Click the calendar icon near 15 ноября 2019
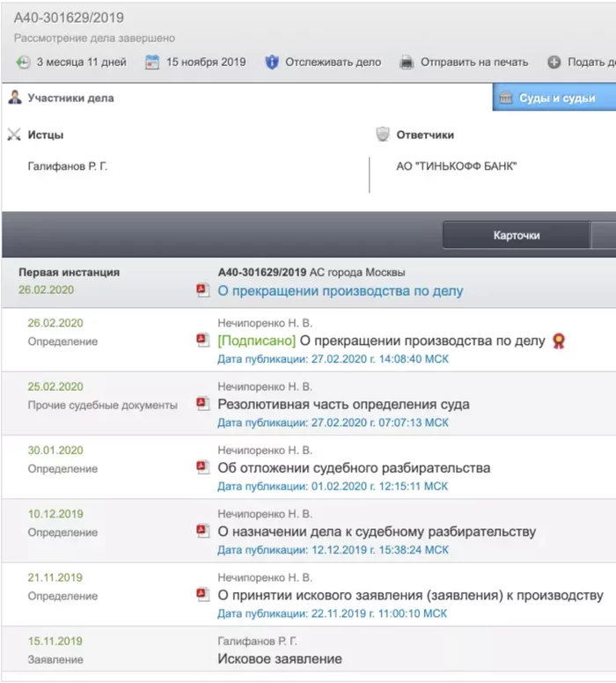 point(152,62)
